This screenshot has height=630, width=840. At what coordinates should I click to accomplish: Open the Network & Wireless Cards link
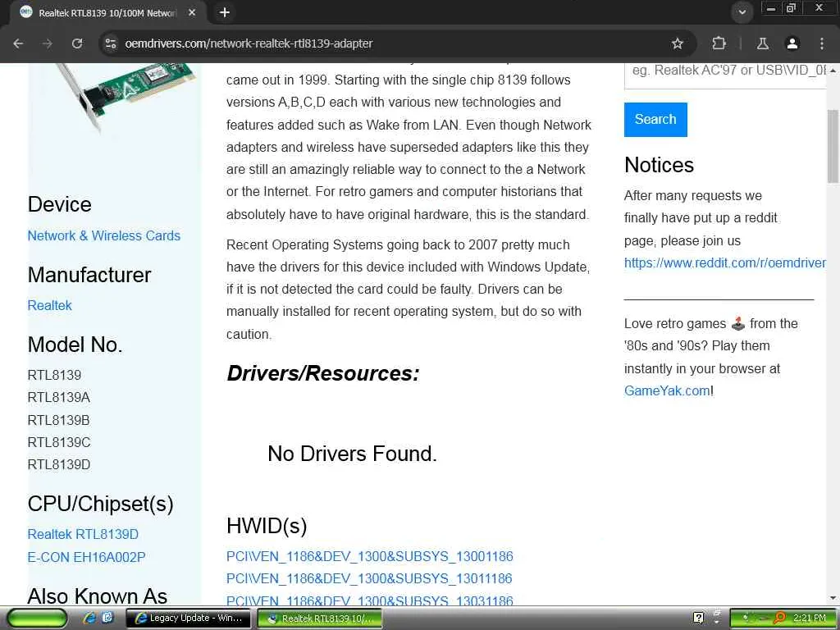tap(104, 235)
